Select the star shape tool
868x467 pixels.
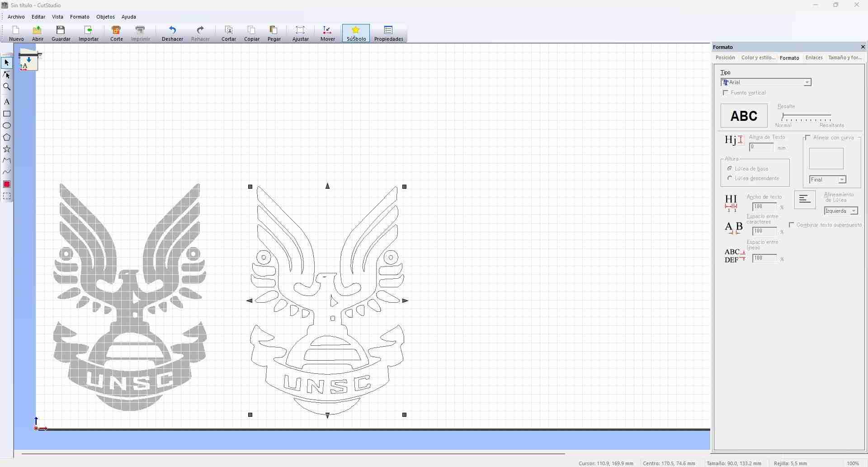(7, 149)
